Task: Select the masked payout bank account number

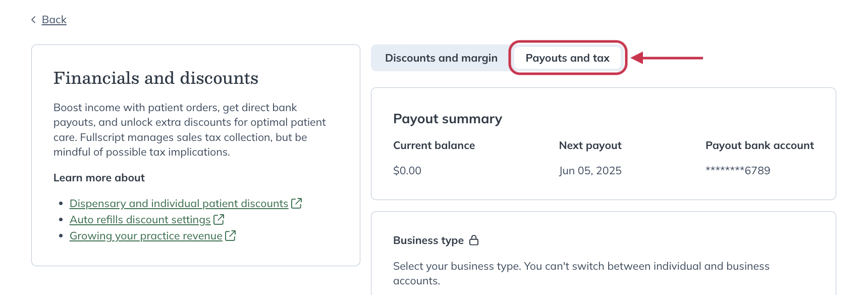Action: click(x=737, y=170)
